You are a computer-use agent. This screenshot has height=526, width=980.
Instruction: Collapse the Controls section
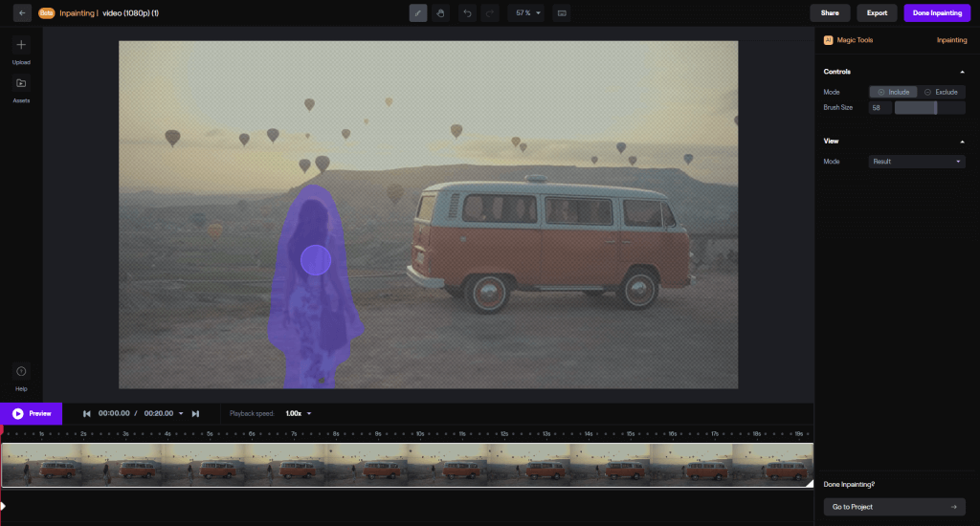click(x=961, y=72)
